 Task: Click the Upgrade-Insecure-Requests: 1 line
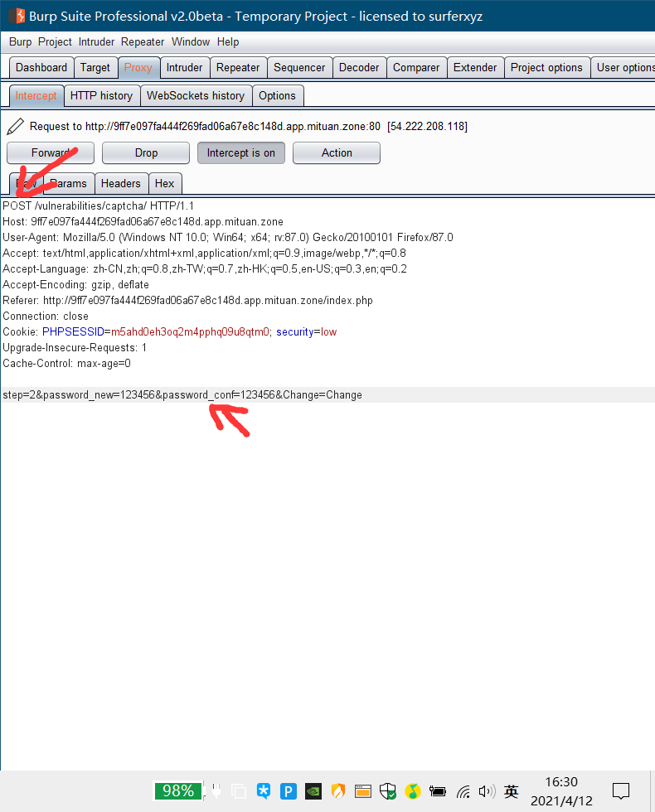point(75,347)
